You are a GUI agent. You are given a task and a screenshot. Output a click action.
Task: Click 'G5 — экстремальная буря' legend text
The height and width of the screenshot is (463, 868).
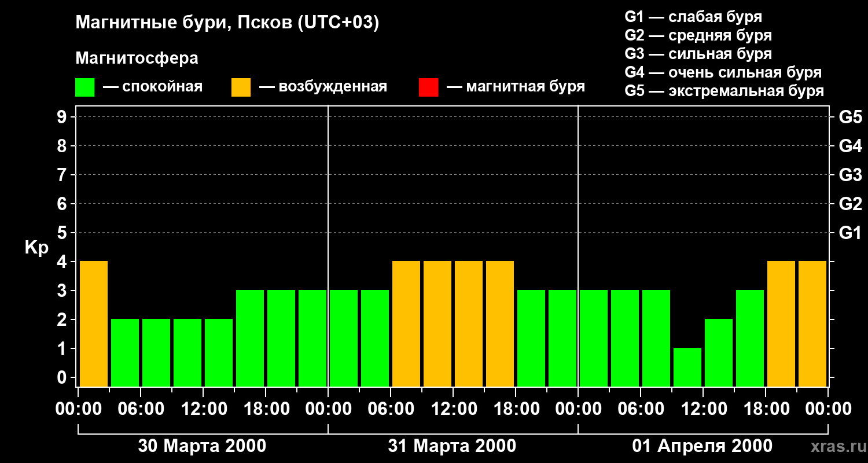point(724,91)
